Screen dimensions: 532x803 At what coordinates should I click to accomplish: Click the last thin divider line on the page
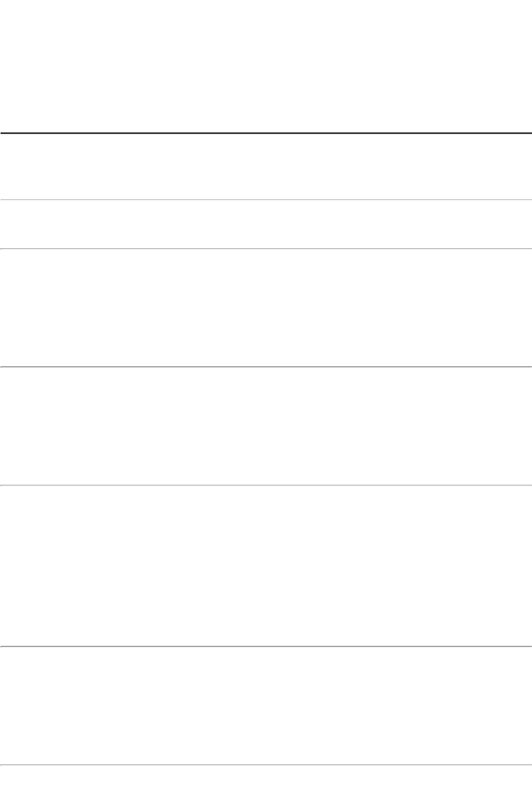[x=266, y=765]
